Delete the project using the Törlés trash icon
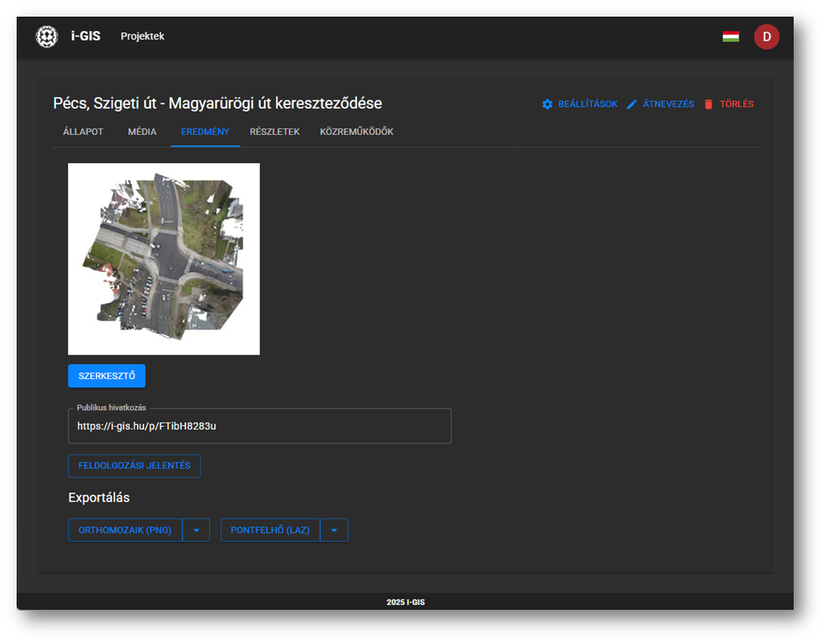This screenshot has width=827, height=644. point(709,105)
